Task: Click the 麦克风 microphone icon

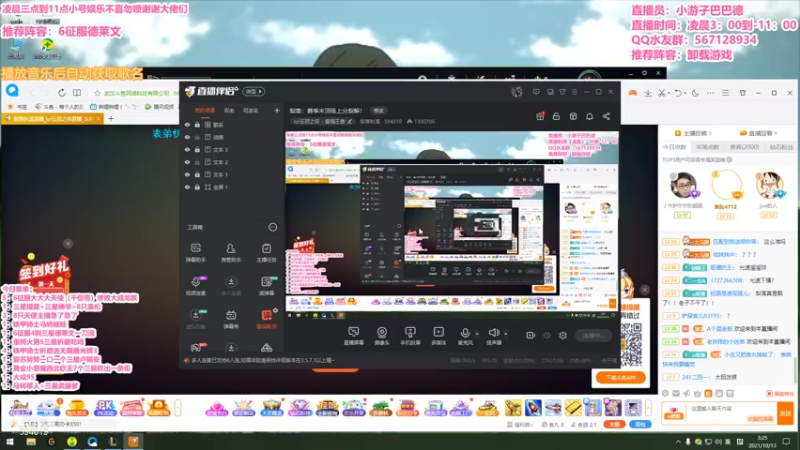Action: point(465,333)
